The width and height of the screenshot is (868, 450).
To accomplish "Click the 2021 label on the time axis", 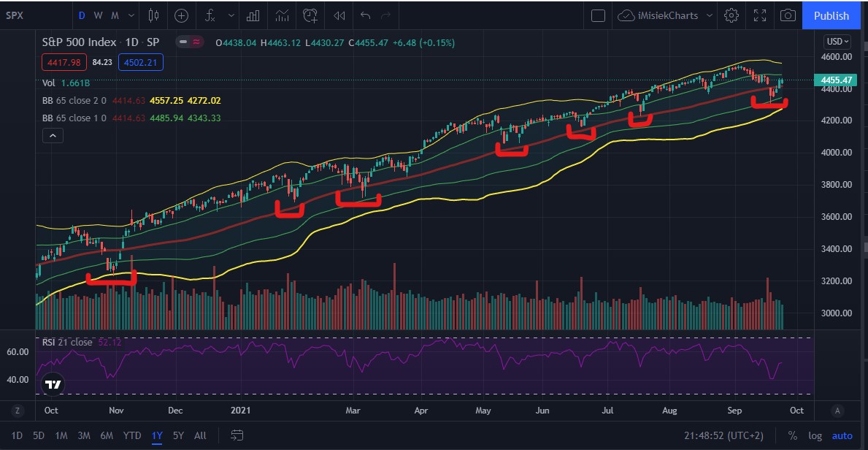I will (x=241, y=411).
